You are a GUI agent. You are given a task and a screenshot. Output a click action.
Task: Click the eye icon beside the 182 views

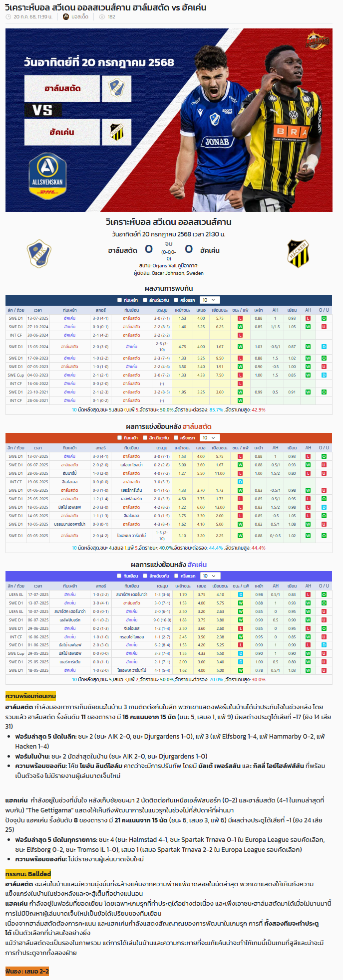[x=102, y=16]
